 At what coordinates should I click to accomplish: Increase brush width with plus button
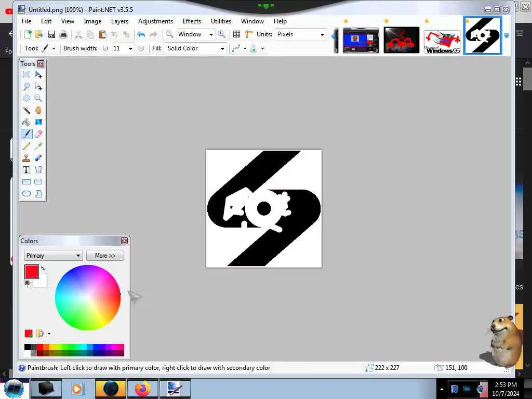(x=141, y=48)
